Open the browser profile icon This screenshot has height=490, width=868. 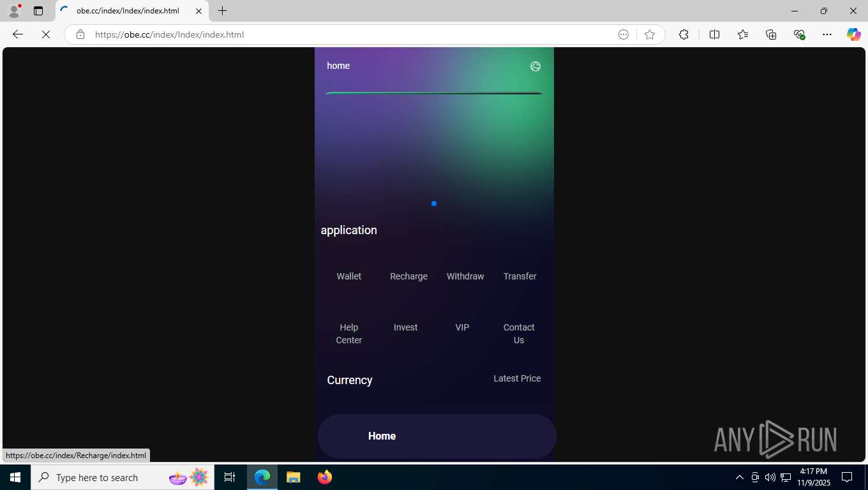[14, 11]
